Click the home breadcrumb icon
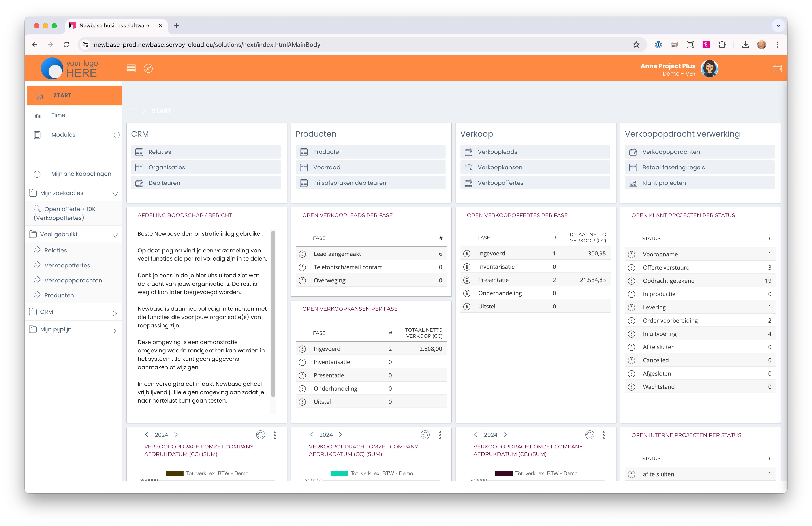Viewport: 812px width, 526px height. [x=132, y=111]
